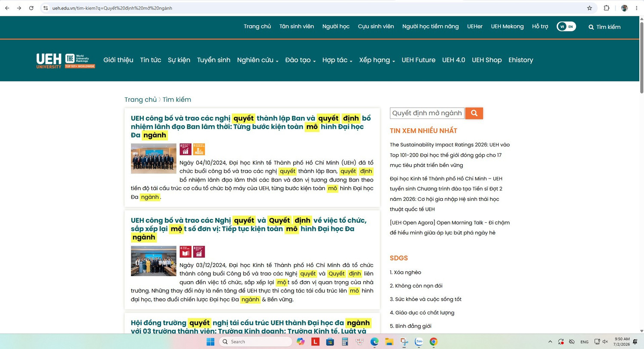Click the Windows taskbar Search box
Screen dimensions: 644x349
256,342
